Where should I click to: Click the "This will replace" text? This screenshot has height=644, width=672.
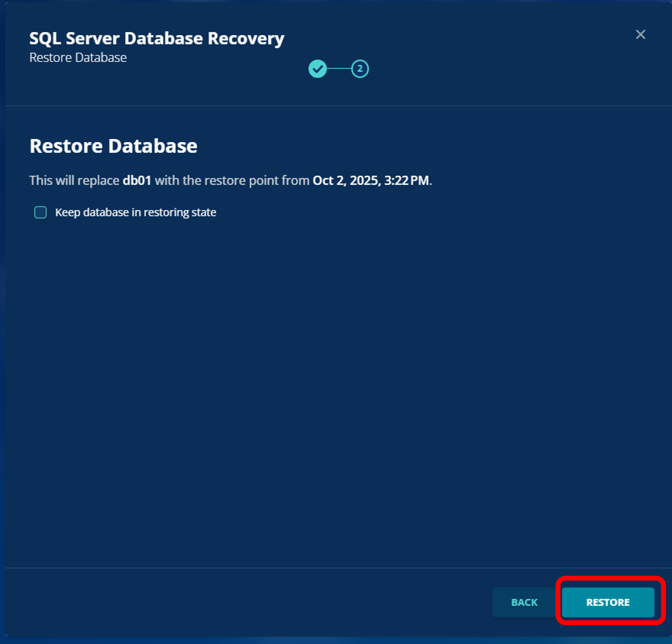[74, 181]
